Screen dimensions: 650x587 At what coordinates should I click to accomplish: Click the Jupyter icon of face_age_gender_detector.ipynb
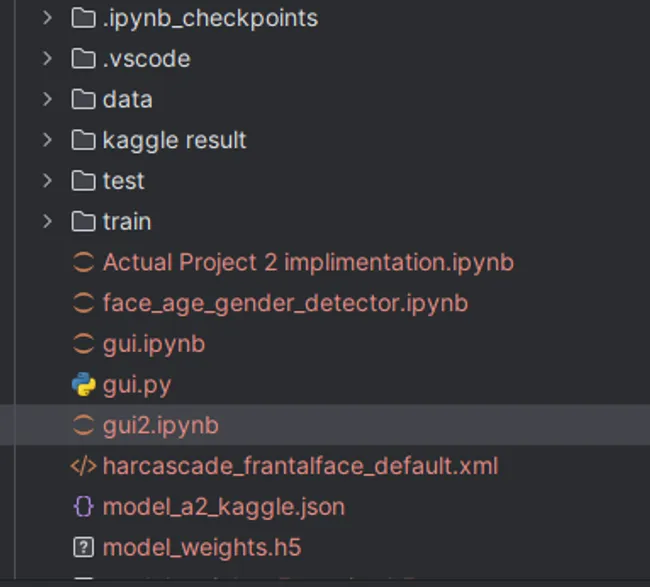coord(83,303)
